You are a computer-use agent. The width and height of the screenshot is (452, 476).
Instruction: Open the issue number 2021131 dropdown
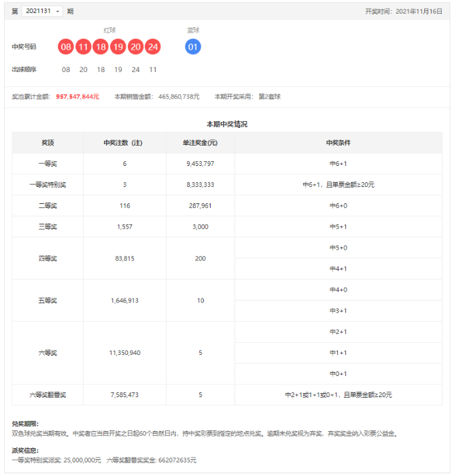[x=42, y=11]
